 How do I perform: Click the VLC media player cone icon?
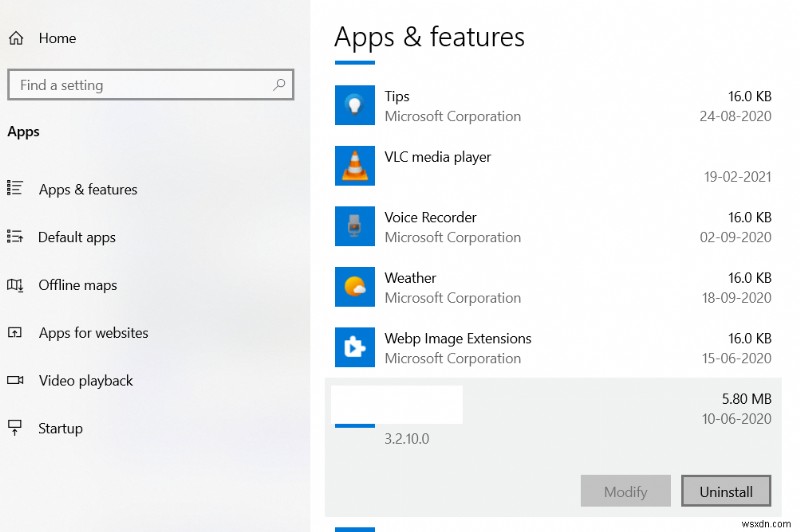click(x=355, y=166)
